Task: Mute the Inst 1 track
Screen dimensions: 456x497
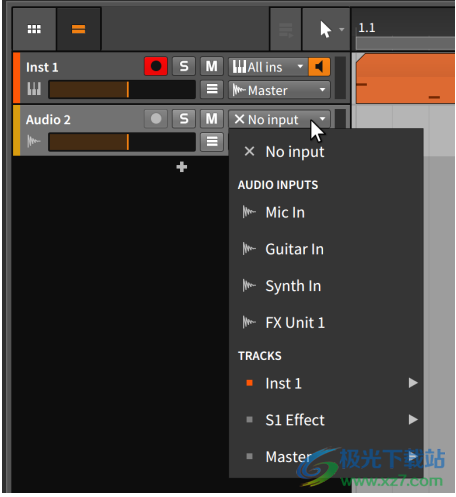Action: 212,66
